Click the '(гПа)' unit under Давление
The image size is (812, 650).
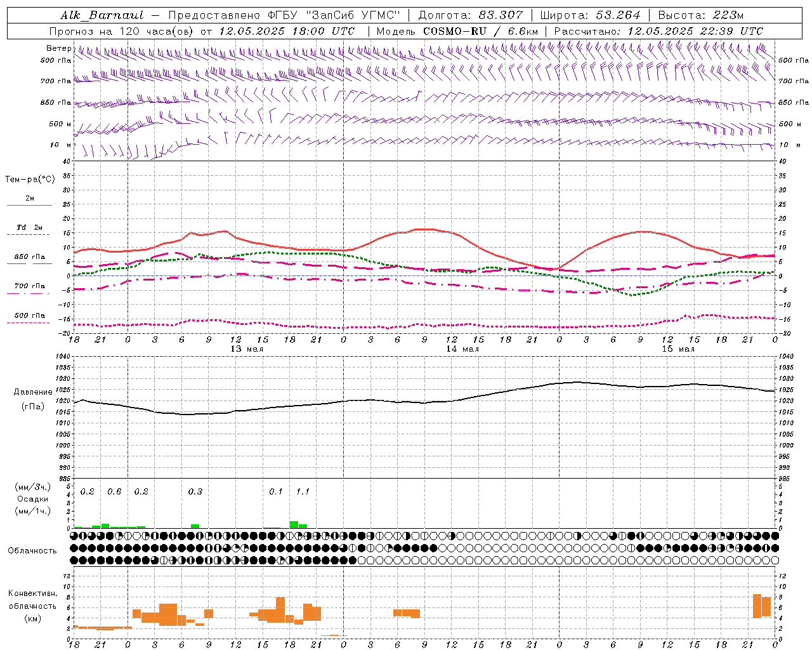33,406
